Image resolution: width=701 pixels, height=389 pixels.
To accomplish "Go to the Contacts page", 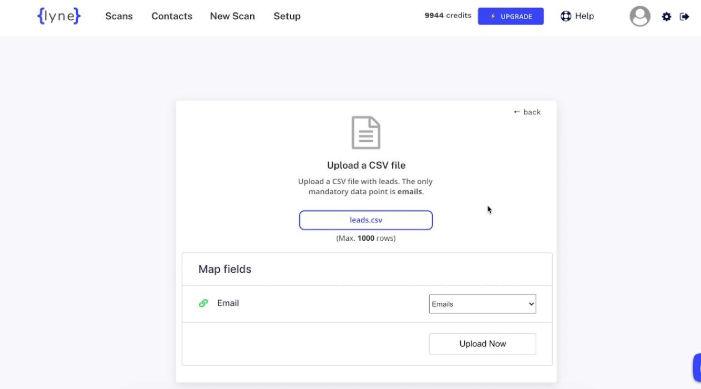I will (172, 16).
